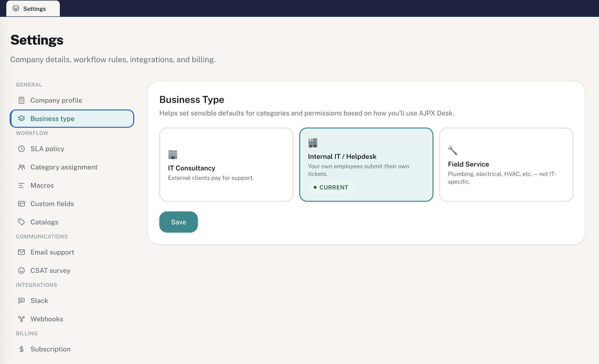Open the Slack integration page

pyautogui.click(x=72, y=301)
